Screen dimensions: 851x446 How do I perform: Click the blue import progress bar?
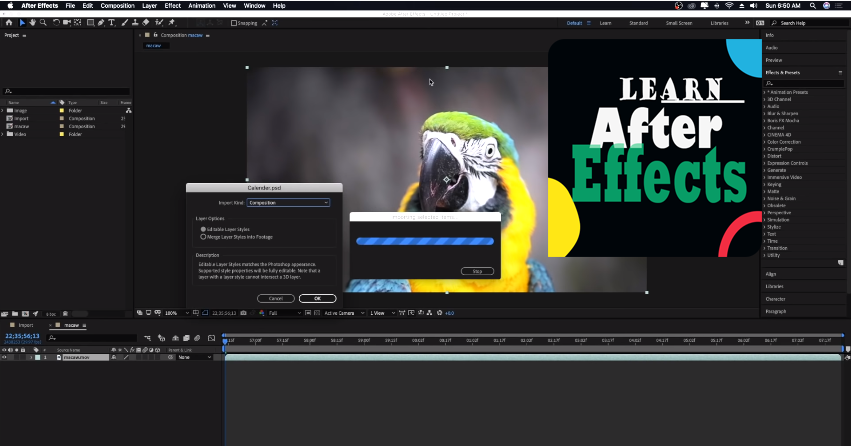tap(425, 241)
